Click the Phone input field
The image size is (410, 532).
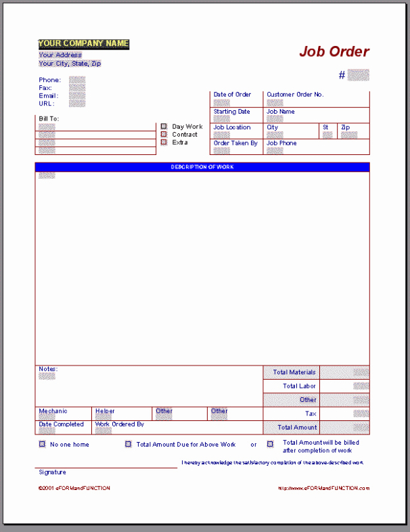click(77, 80)
